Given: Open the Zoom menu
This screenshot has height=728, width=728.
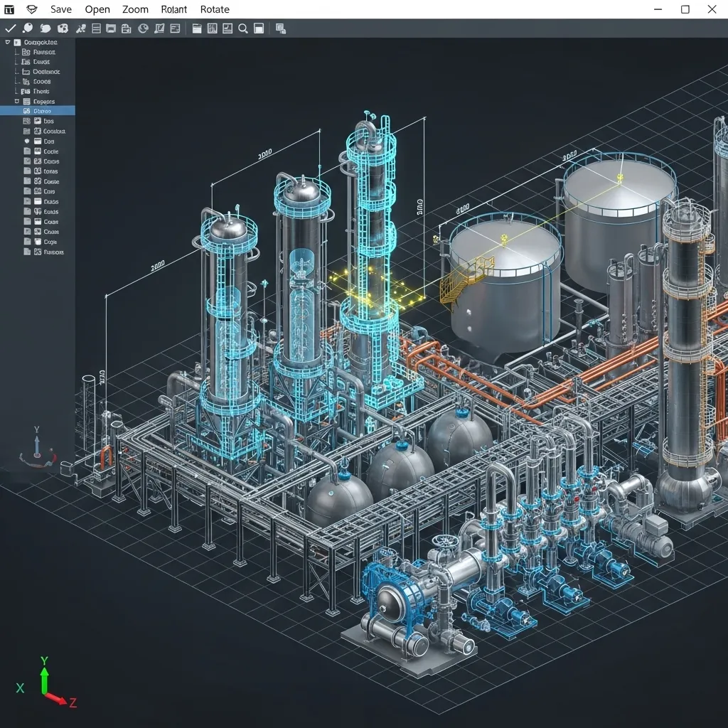Looking at the screenshot, I should coord(135,9).
